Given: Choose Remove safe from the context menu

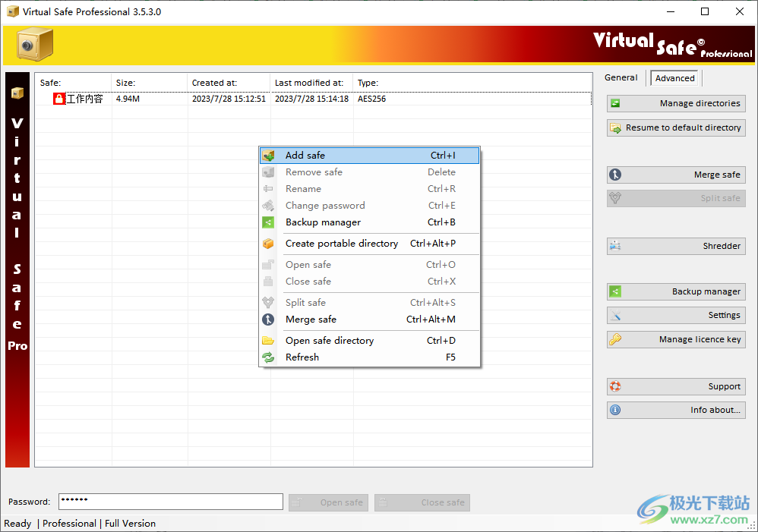Looking at the screenshot, I should pyautogui.click(x=370, y=172).
